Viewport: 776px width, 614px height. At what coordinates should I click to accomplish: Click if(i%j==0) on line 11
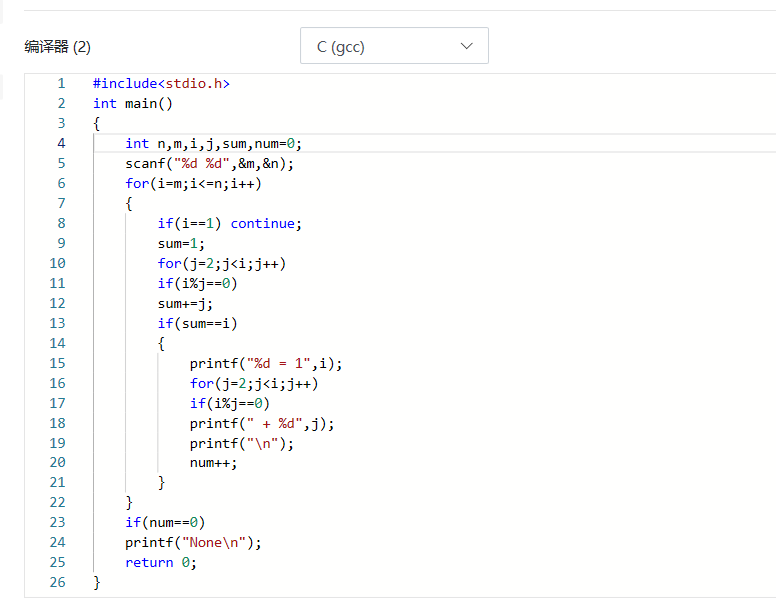click(197, 283)
